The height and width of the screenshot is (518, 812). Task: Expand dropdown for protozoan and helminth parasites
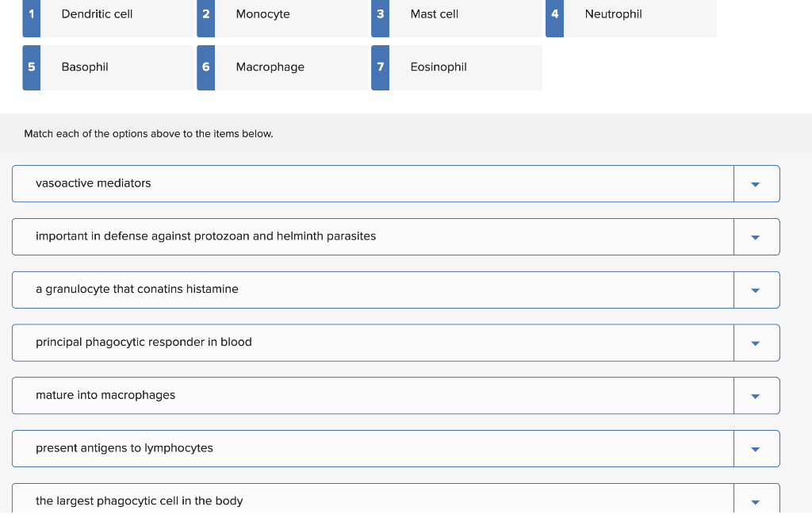coord(756,236)
